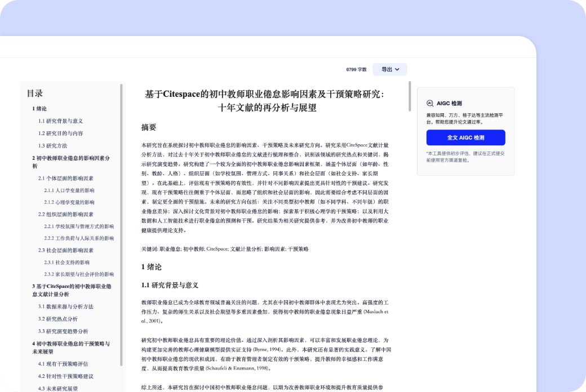Select 2.1 个体层面的影响因素 outline item

coord(65,178)
